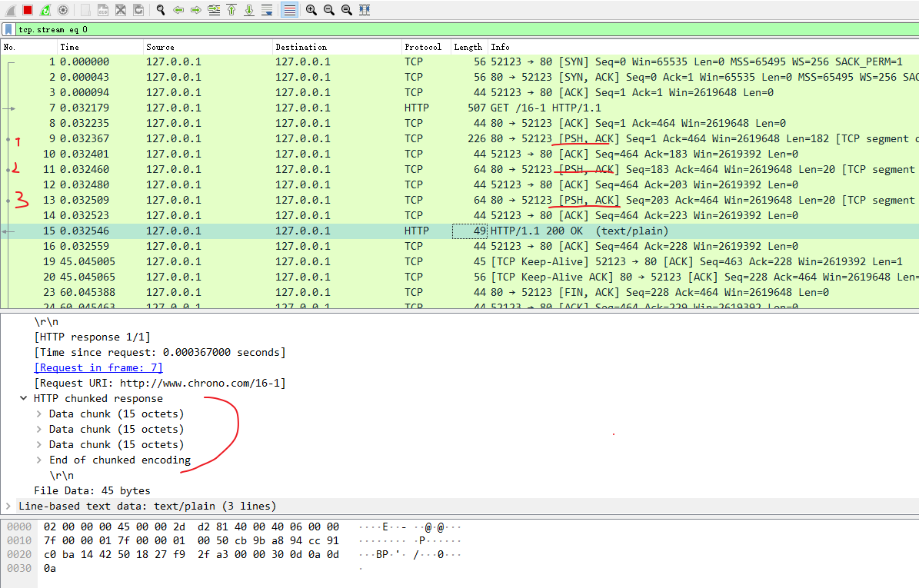Zoom in on packet text
This screenshot has height=588, width=919.
point(311,10)
